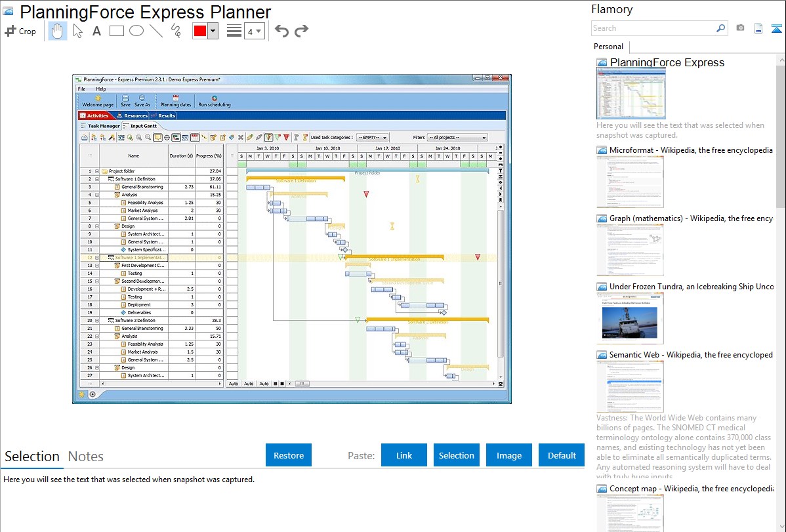
Task: Open the Microformat Wikipedia snapshot thumbnail
Action: click(x=630, y=182)
